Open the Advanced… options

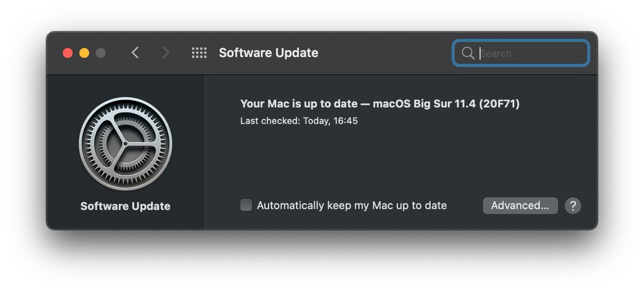(x=520, y=205)
